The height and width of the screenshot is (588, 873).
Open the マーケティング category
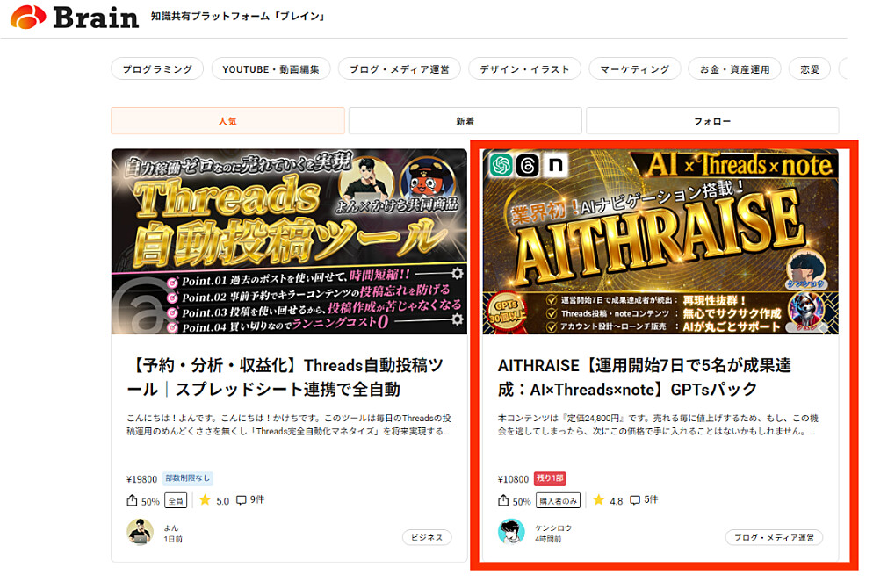point(634,69)
